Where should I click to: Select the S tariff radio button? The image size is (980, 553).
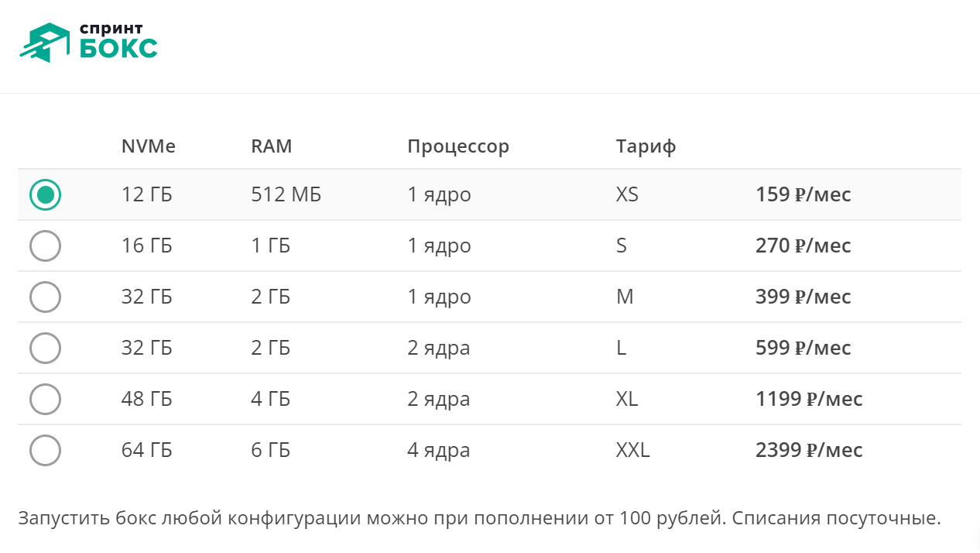46,246
